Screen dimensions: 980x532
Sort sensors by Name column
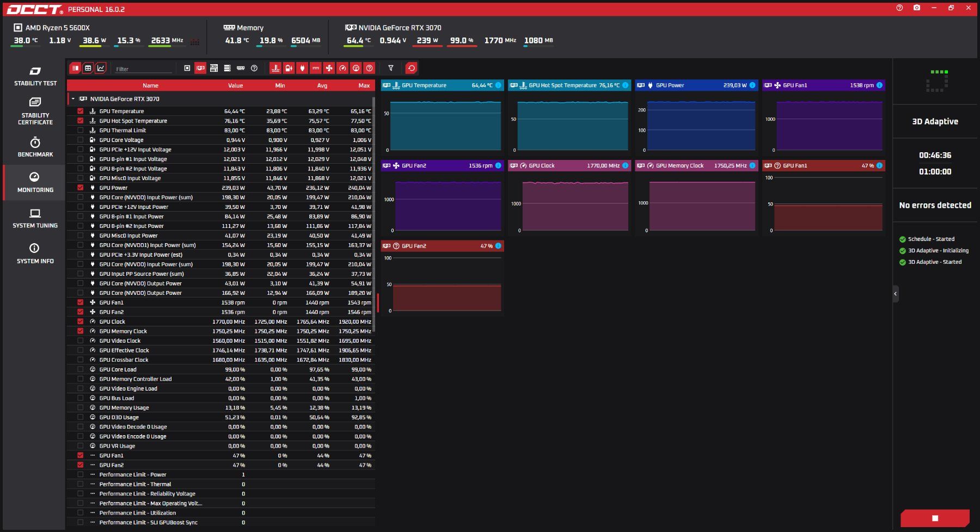(x=150, y=85)
